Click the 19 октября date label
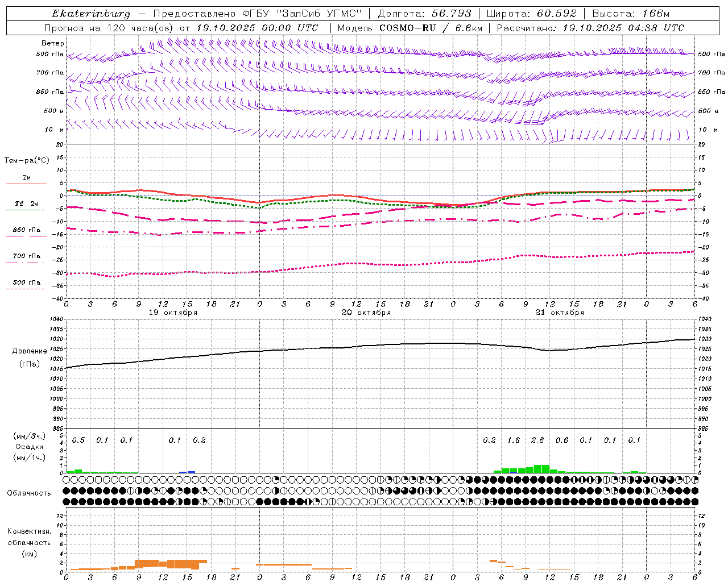728x582 pixels. [x=173, y=313]
